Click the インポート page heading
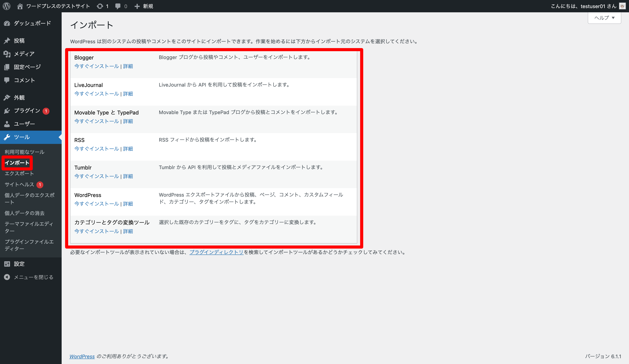629x364 pixels. (x=92, y=25)
